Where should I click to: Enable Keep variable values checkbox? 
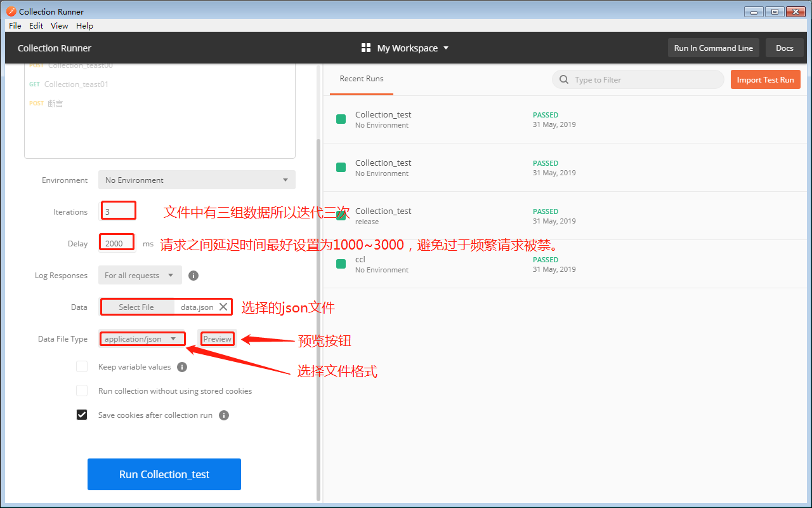(82, 366)
